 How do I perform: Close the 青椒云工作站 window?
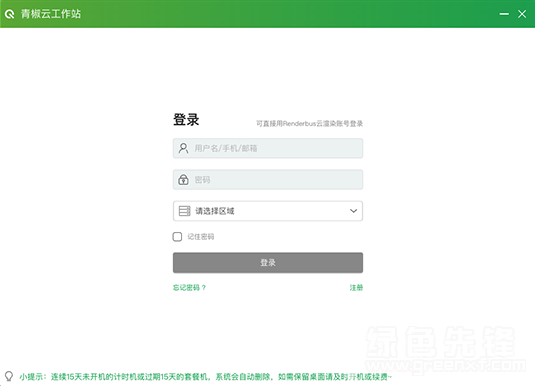pos(522,14)
